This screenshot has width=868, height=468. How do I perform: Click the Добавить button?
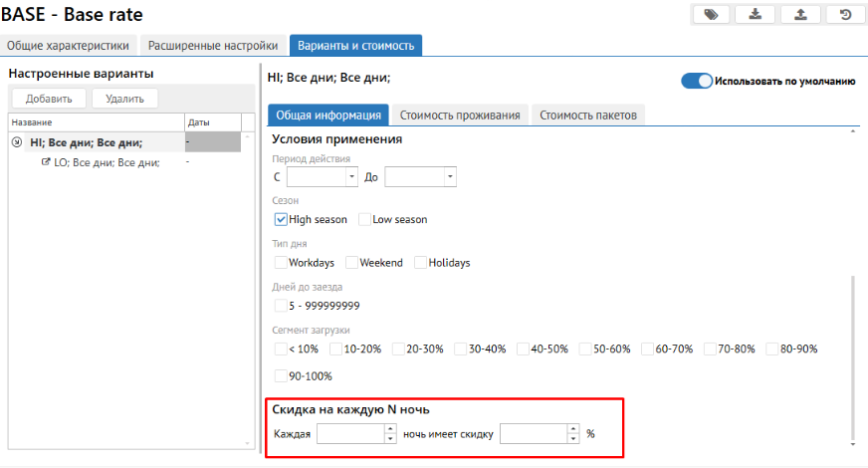(x=49, y=99)
